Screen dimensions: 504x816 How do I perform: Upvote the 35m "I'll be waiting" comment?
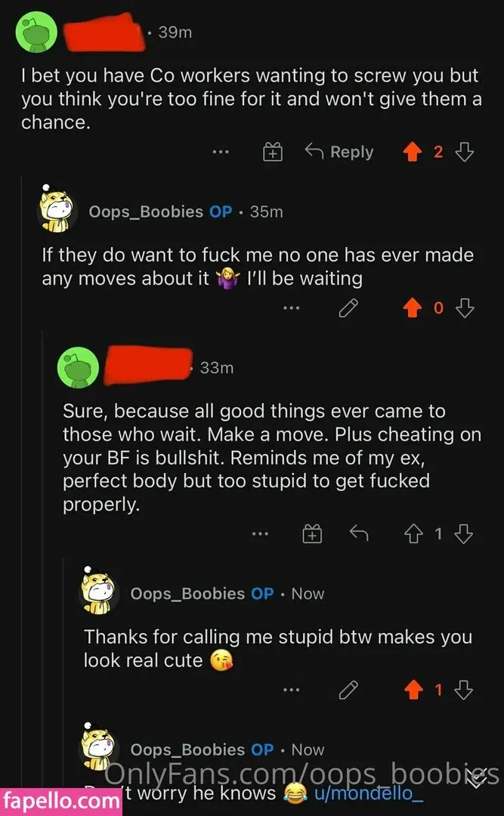(x=412, y=308)
